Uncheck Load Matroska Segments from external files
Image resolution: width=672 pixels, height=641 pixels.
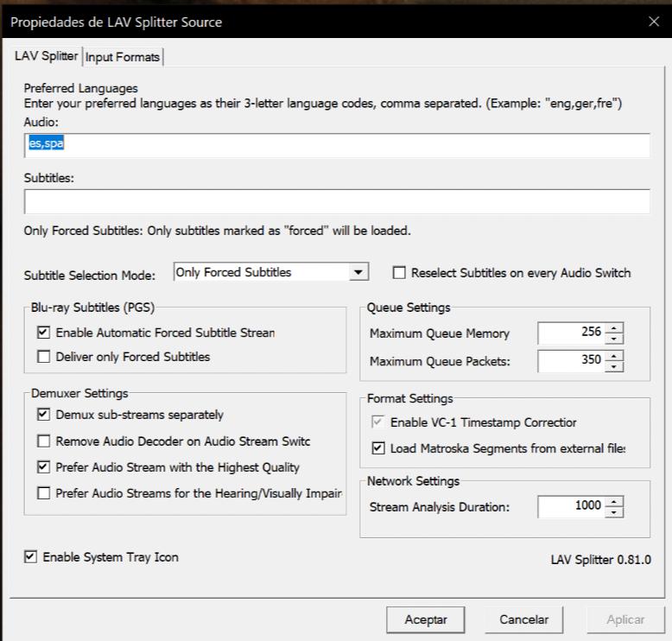tap(376, 447)
